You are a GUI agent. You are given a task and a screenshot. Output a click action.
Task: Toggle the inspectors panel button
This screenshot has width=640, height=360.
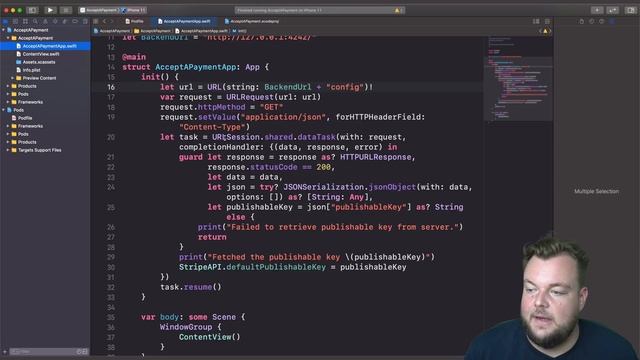coord(631,10)
